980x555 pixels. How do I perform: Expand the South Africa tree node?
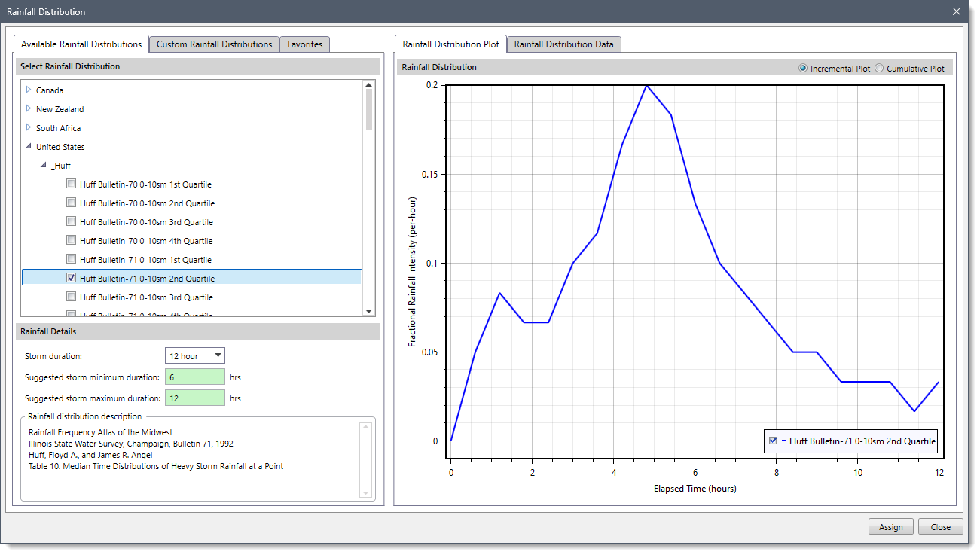[29, 127]
